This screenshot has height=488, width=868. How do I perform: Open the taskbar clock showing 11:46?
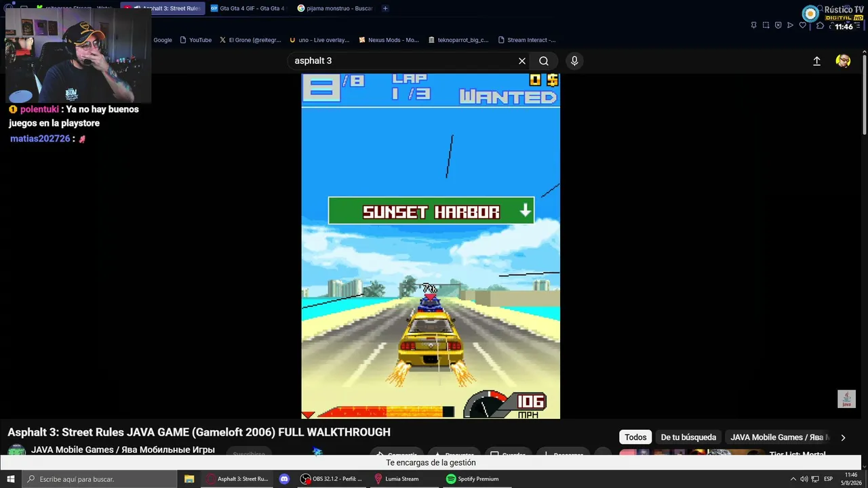[851, 479]
